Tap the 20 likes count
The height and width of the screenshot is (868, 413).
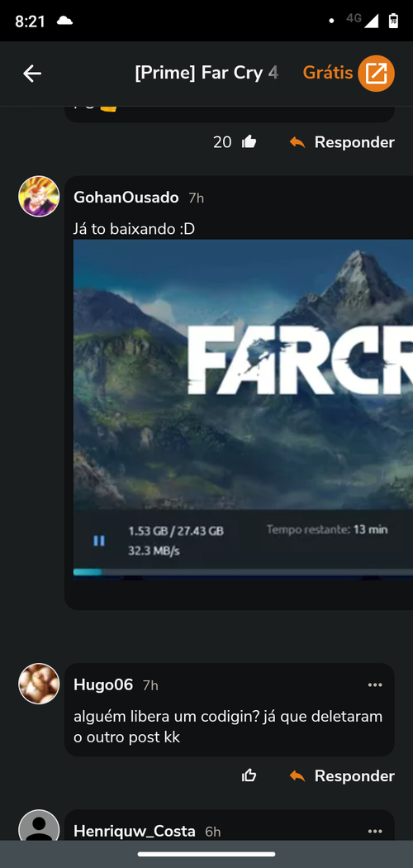pos(222,142)
